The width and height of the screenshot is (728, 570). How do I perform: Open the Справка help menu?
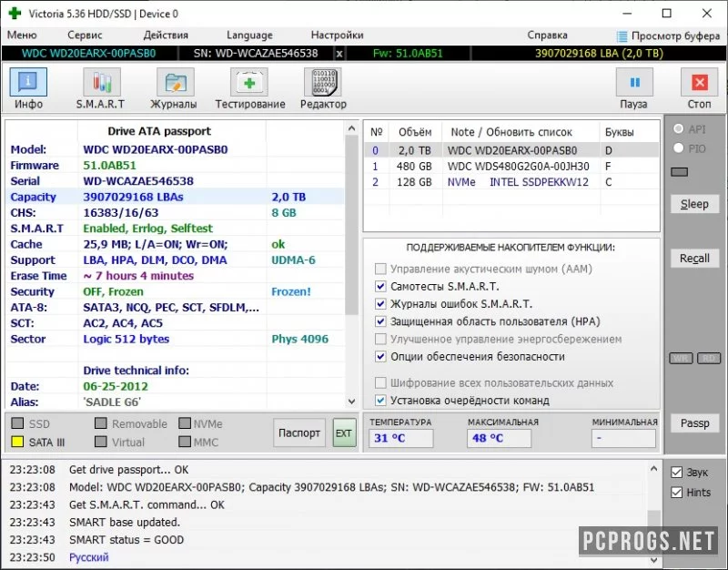[x=547, y=36]
